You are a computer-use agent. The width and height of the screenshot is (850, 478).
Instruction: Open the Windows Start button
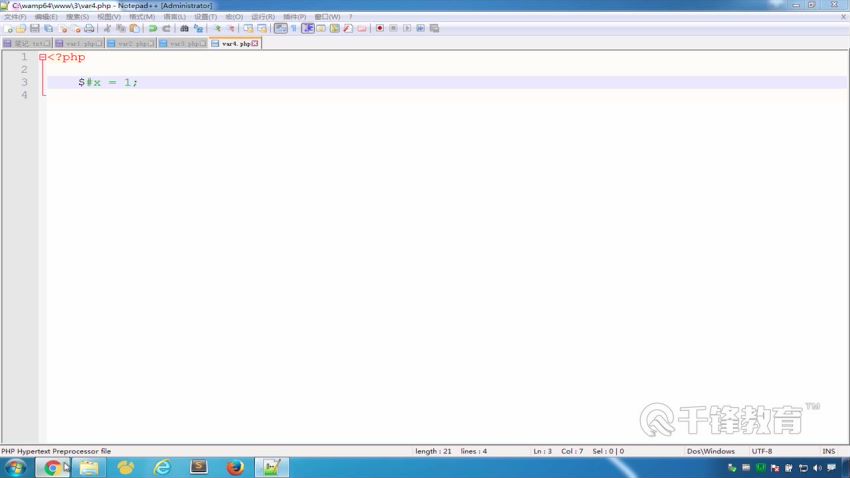(x=15, y=467)
